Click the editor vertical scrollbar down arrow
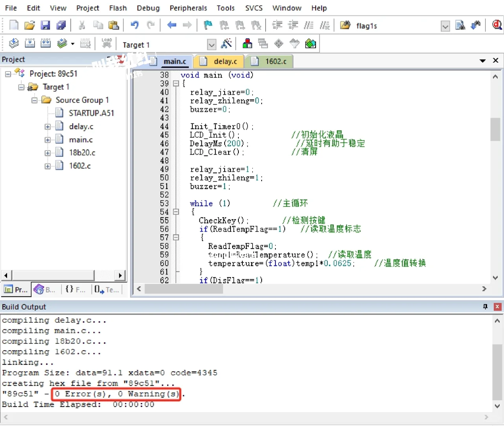 pos(495,278)
